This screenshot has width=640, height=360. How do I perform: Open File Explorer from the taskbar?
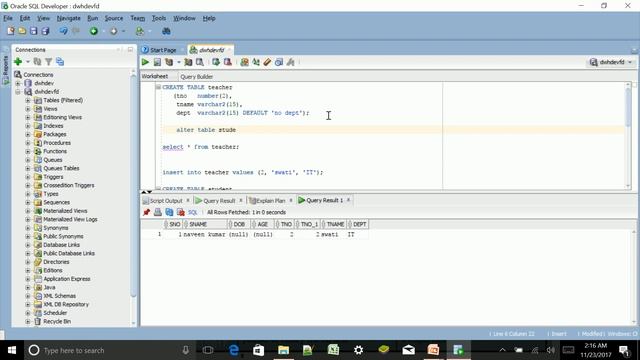coord(283,350)
